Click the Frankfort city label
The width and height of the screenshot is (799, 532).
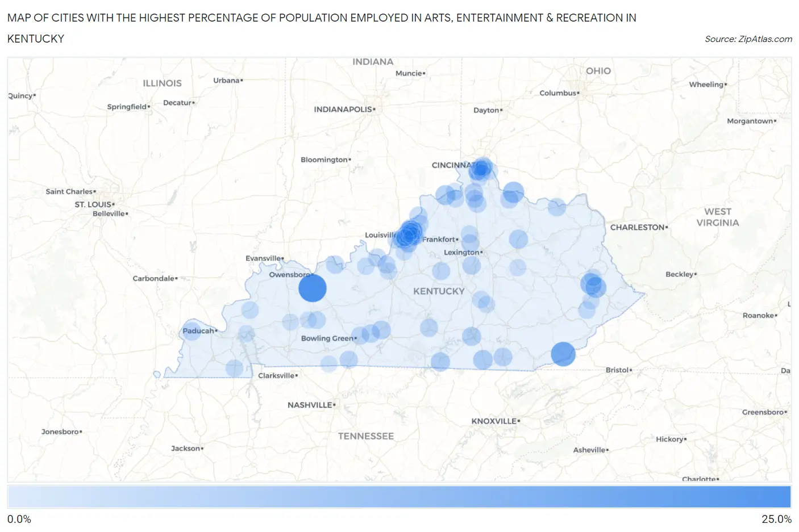[439, 240]
